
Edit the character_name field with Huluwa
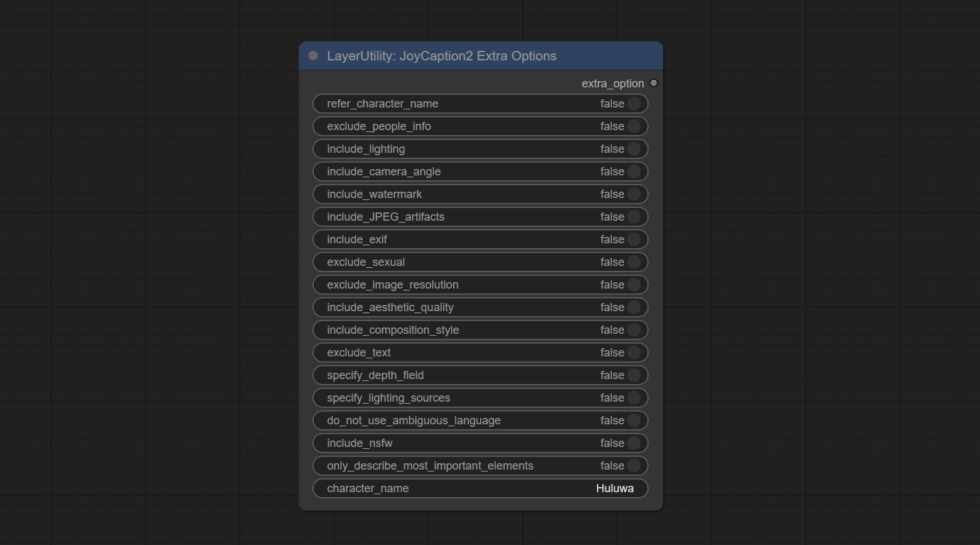click(x=480, y=488)
